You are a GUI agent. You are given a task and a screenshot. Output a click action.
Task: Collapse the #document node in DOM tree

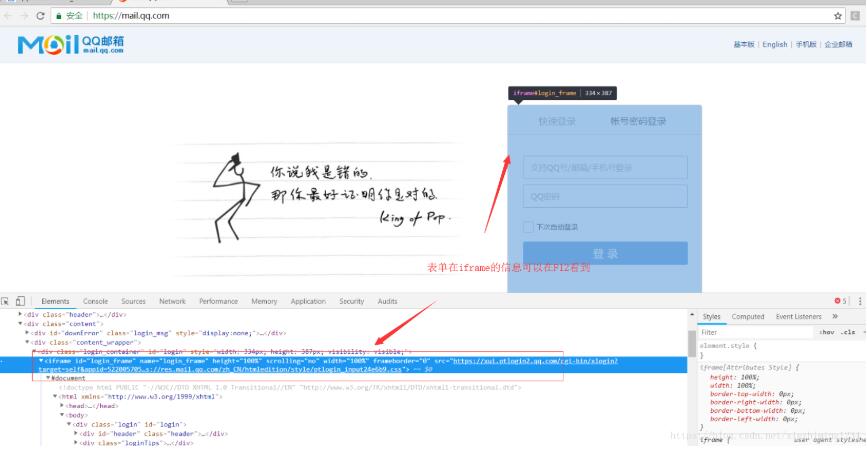point(49,378)
